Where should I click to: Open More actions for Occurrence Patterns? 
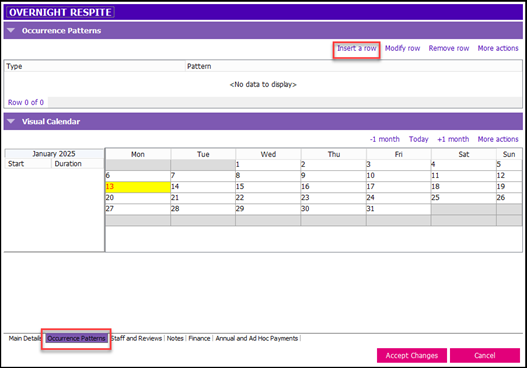pos(498,48)
